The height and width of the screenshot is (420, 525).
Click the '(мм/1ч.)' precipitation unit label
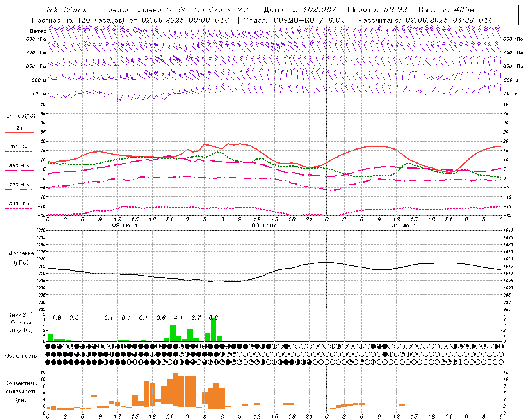click(22, 330)
